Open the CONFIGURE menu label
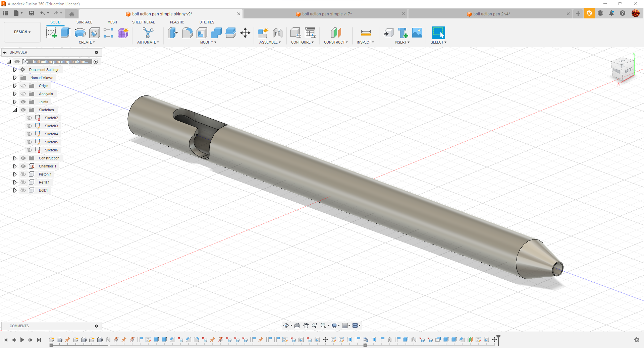 [303, 42]
